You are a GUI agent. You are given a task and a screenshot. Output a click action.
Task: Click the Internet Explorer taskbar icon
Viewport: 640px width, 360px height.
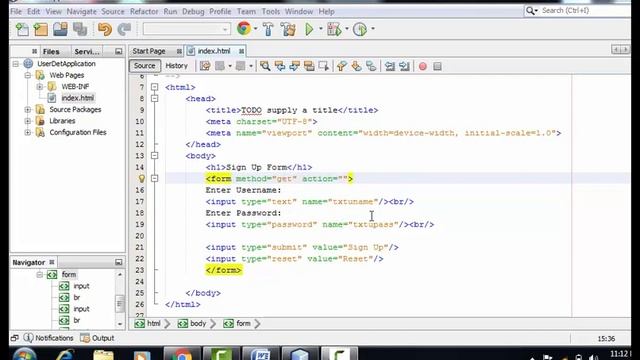(65, 355)
